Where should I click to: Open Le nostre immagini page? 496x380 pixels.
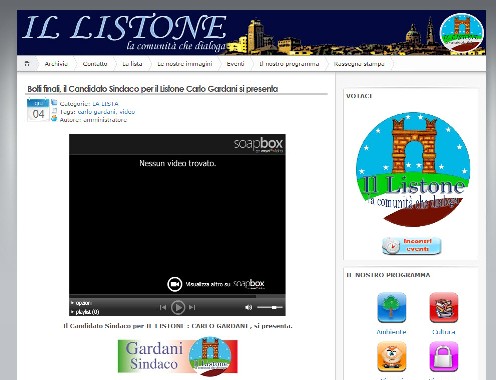click(x=185, y=64)
